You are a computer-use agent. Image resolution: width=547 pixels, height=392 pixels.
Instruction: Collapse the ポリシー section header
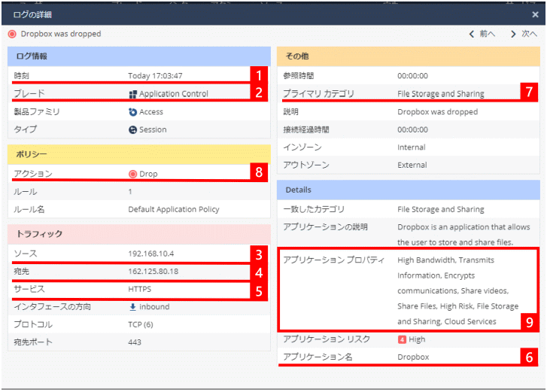[x=136, y=153]
